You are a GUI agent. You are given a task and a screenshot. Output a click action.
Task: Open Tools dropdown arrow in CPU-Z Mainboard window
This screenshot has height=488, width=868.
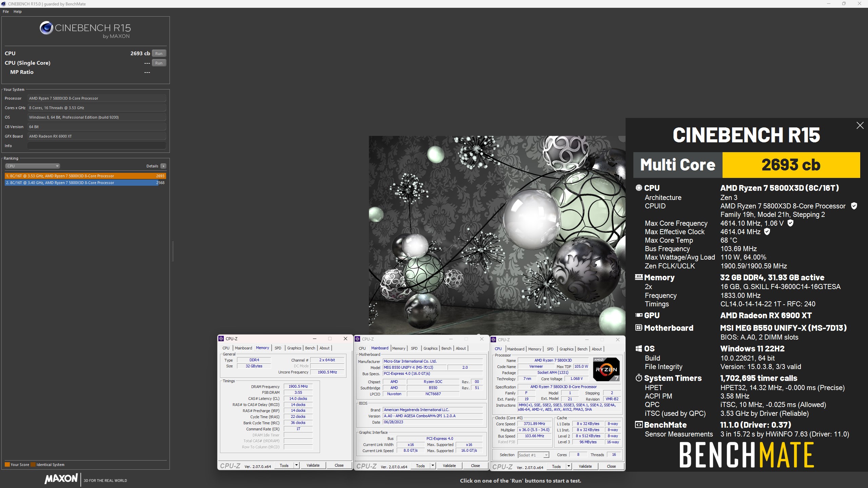433,466
